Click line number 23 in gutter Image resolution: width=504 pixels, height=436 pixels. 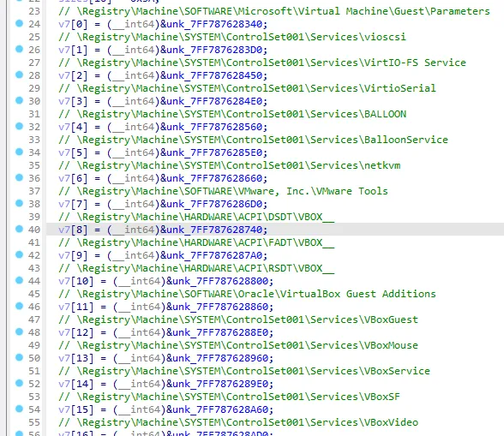click(x=34, y=11)
